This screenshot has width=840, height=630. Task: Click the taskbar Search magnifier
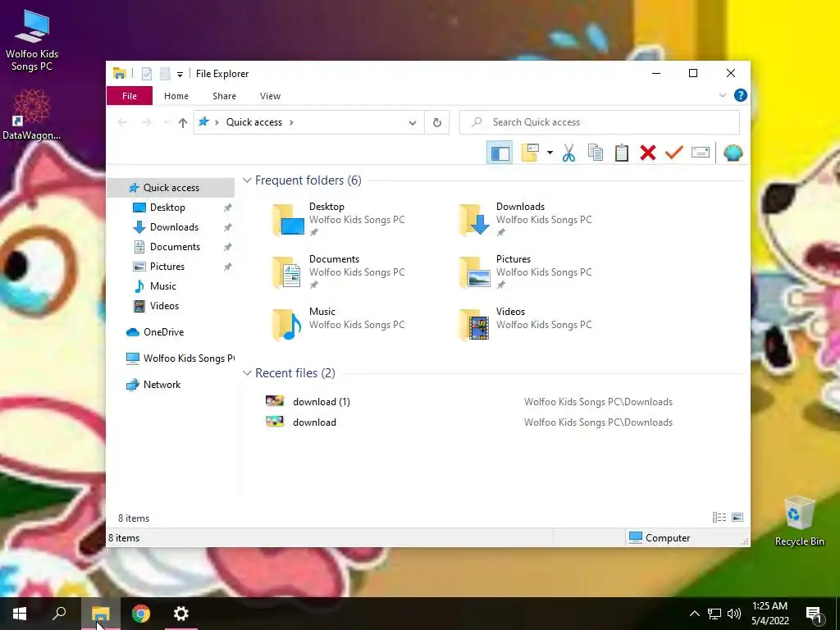point(59,614)
